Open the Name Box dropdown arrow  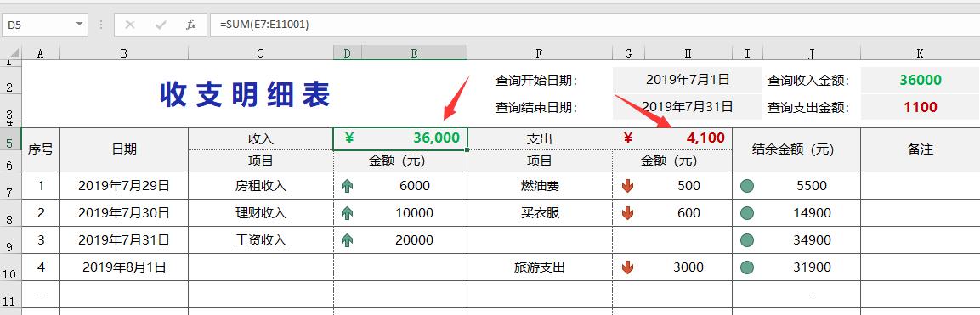[79, 25]
